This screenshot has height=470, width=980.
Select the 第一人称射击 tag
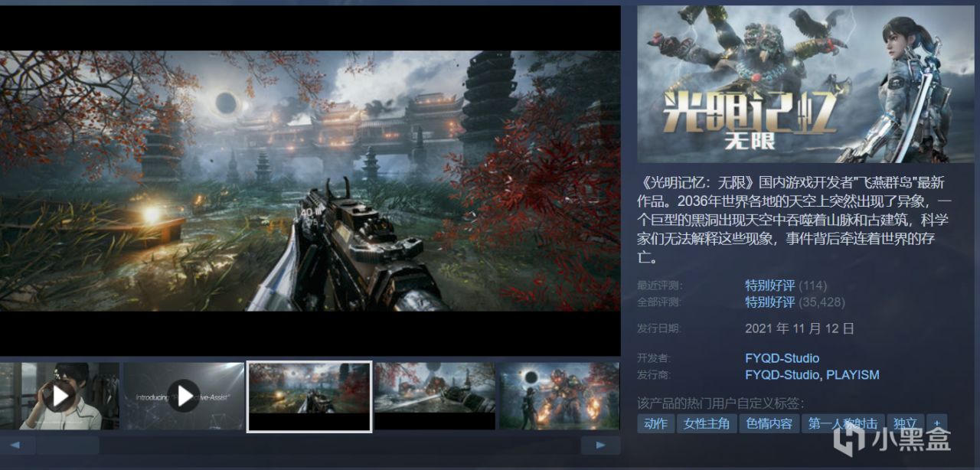[843, 424]
